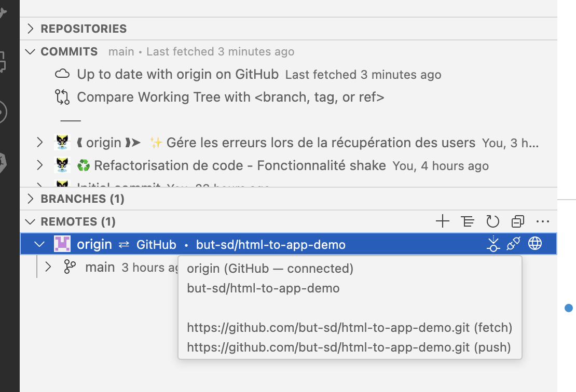Select the Gére les erreurs commit row
Viewport: 576px width, 392px height.
pyautogui.click(x=289, y=143)
